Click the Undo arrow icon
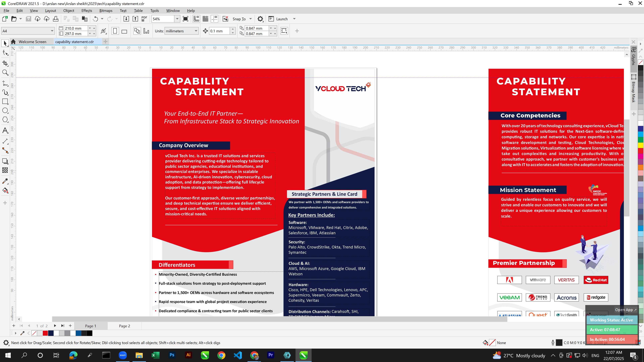644x362 pixels. click(95, 19)
